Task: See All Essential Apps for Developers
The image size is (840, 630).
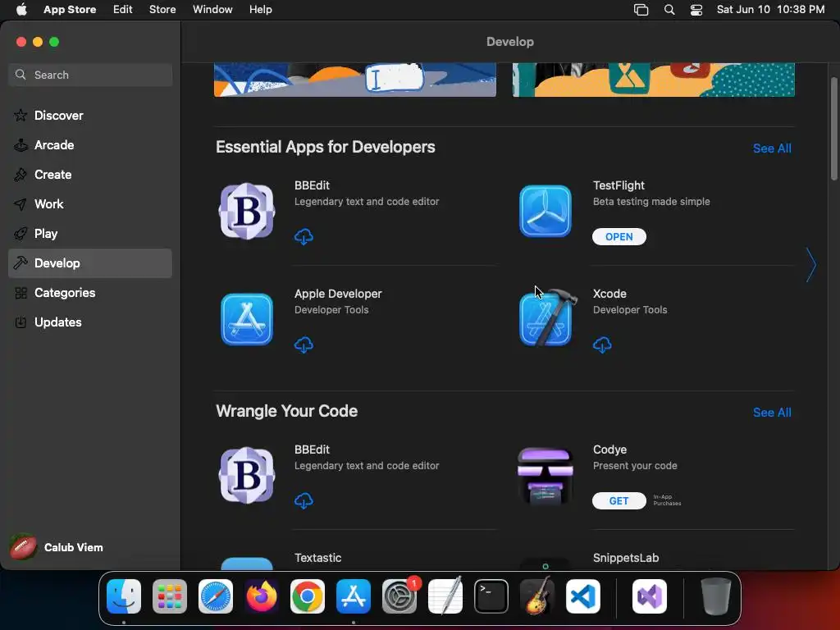Action: pos(771,148)
